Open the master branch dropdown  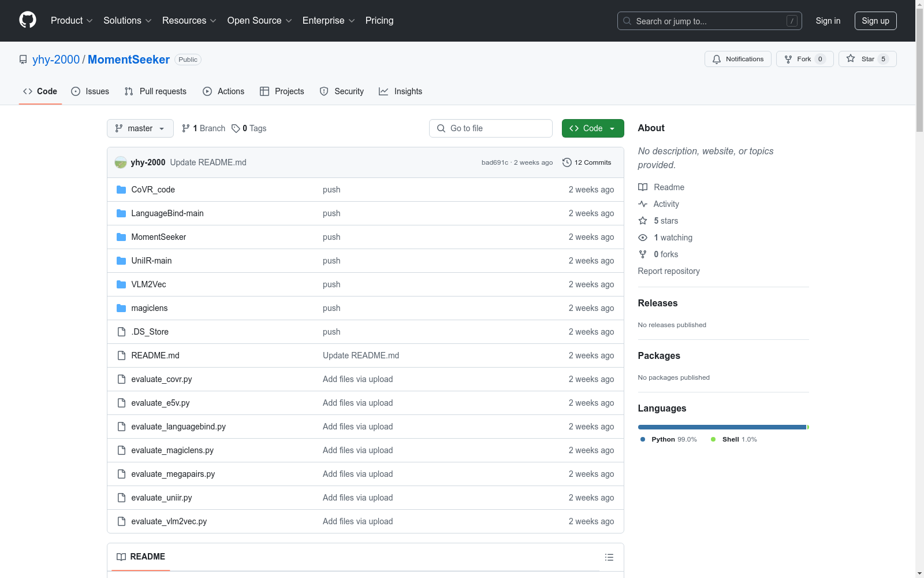tap(140, 128)
